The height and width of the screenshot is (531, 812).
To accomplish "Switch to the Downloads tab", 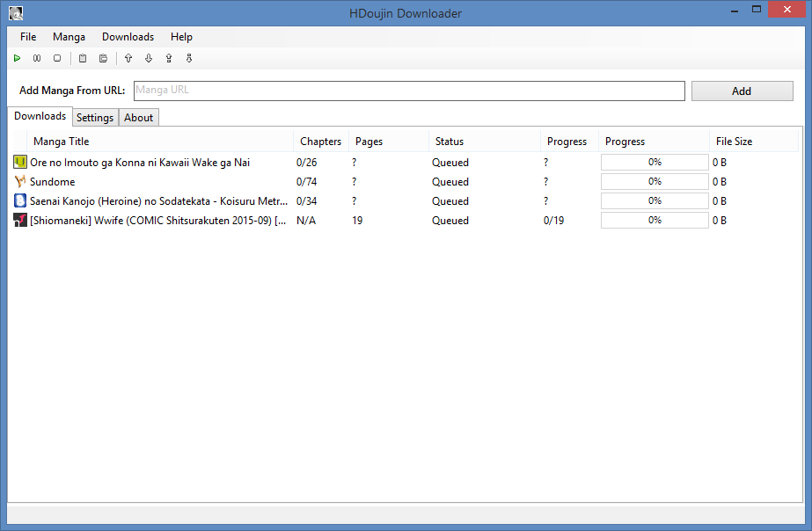I will 40,116.
